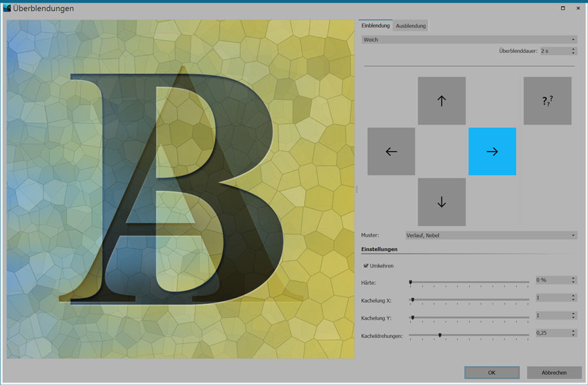Click the Kacheldrehungen spinner arrows
Image resolution: width=588 pixels, height=385 pixels.
coord(574,333)
